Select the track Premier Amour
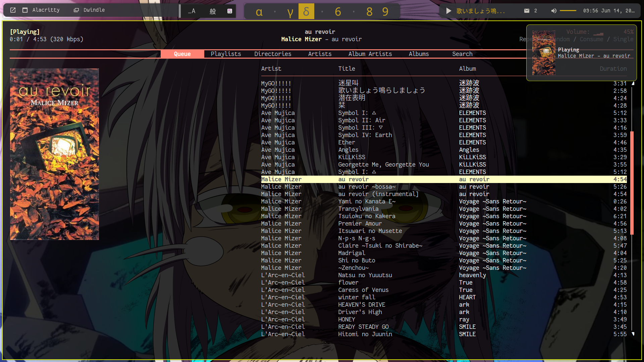This screenshot has height=362, width=644. [444, 224]
